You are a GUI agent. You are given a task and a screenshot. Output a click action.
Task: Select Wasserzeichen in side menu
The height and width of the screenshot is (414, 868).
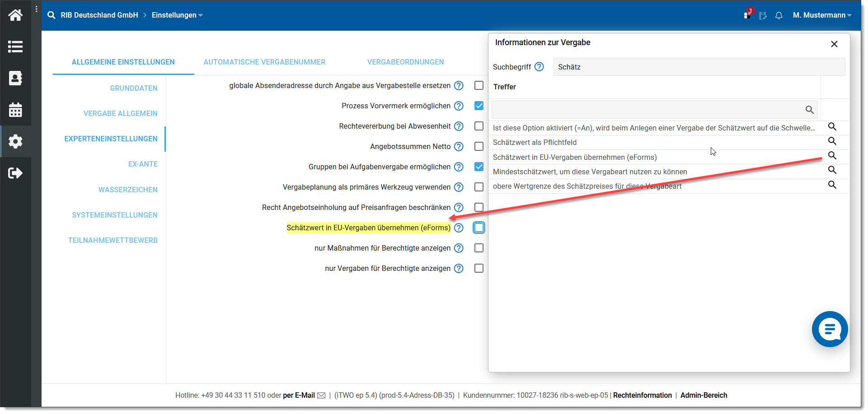click(128, 190)
